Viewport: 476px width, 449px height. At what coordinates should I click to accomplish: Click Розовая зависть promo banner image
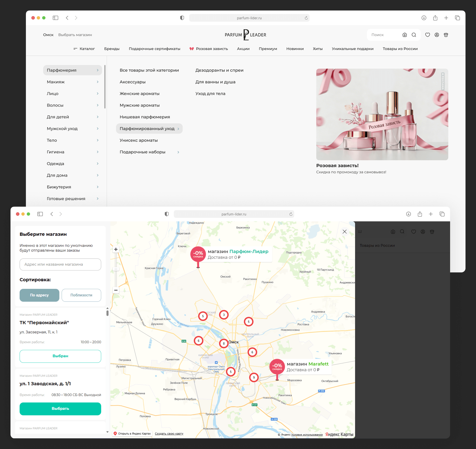click(x=382, y=114)
